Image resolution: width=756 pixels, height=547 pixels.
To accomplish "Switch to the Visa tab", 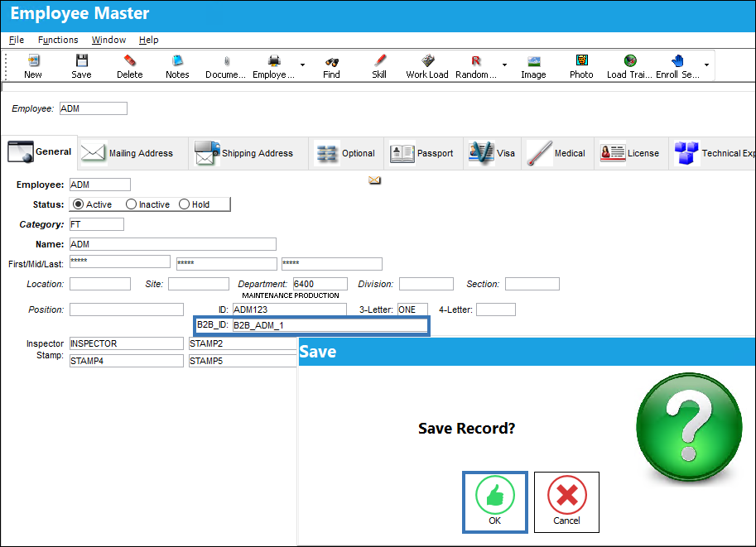I will (492, 153).
